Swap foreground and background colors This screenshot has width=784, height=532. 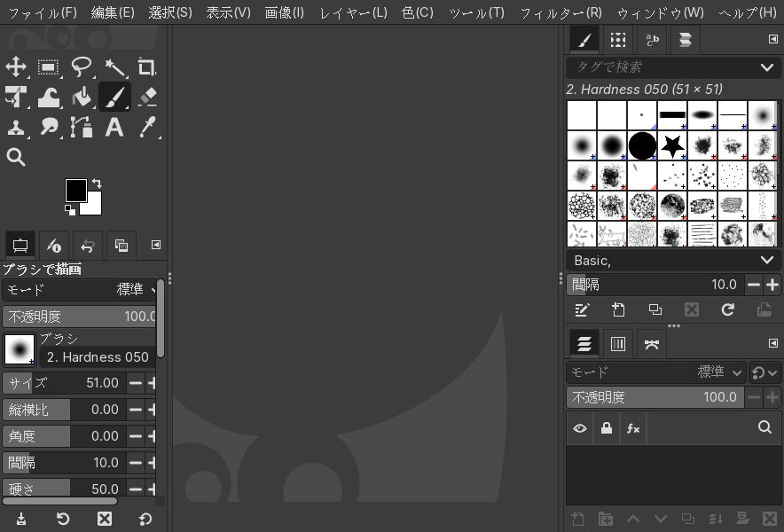(x=97, y=184)
